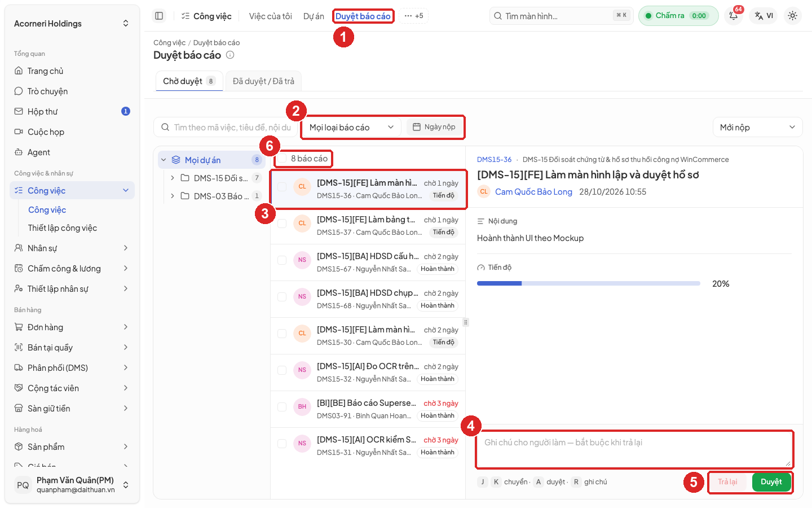This screenshot has width=812, height=508.
Task: Click the Mọi dự án layers icon
Action: pyautogui.click(x=176, y=160)
